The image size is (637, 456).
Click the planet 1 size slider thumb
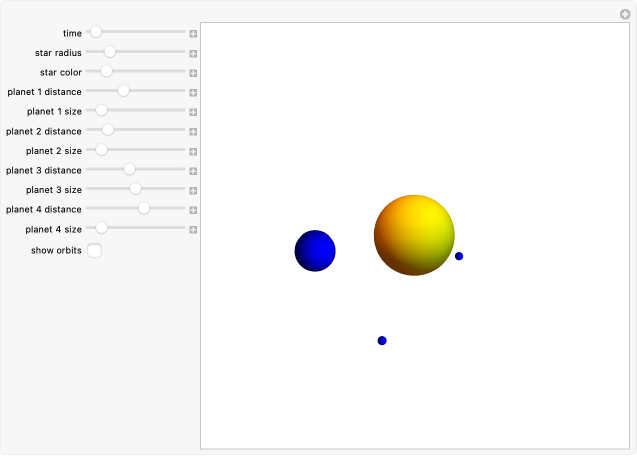click(x=101, y=110)
